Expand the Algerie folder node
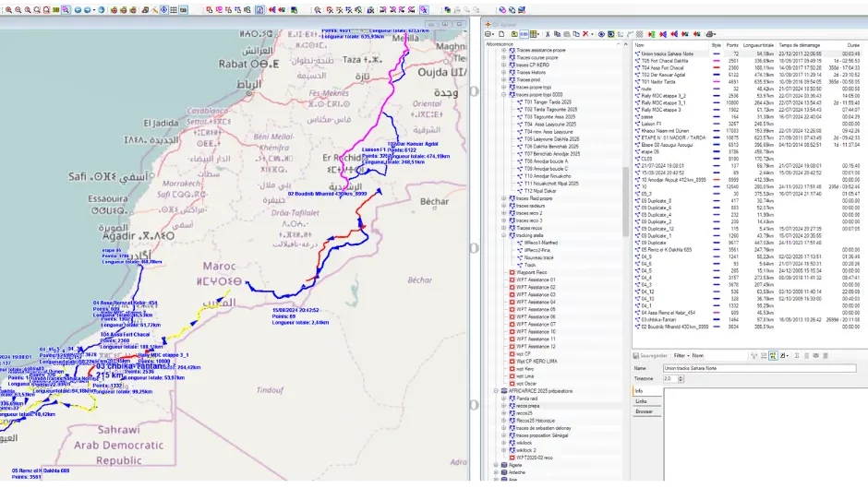The image size is (868, 488). (496, 465)
